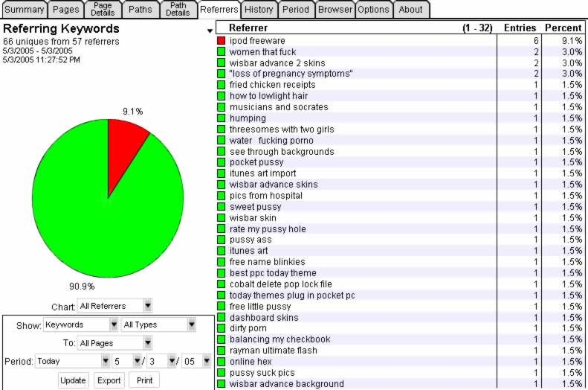Screen dimensions: 588x390
Task: Click the red swatch beside ipod freeware
Action: click(221, 40)
